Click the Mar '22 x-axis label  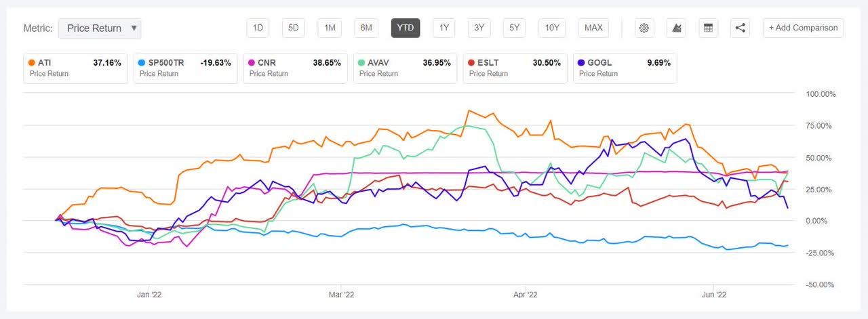point(340,295)
